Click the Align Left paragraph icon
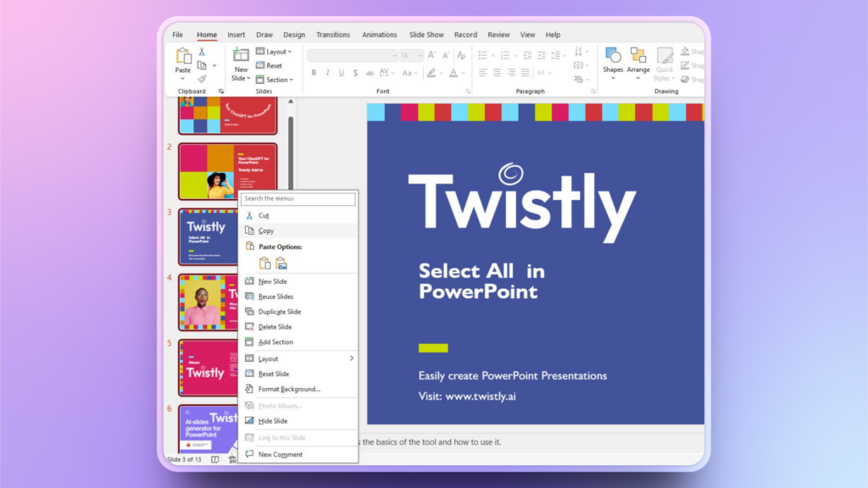This screenshot has height=488, width=868. point(482,73)
